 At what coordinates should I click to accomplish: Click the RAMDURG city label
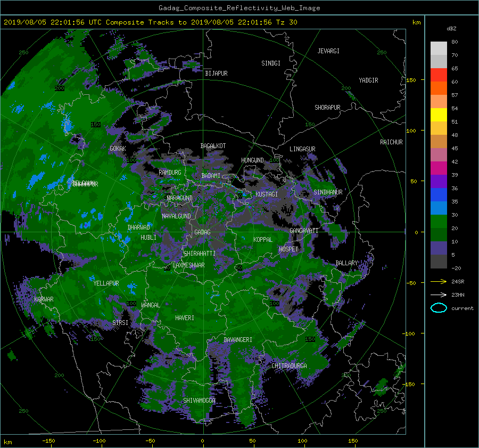[x=170, y=173]
